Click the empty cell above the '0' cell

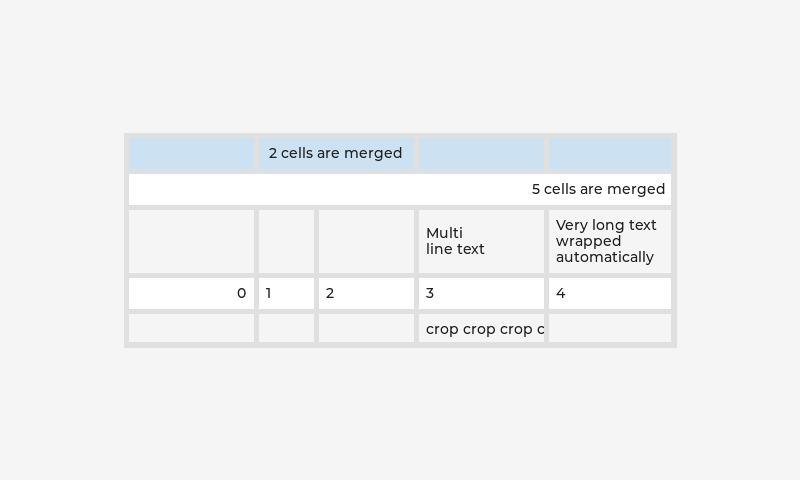(x=191, y=241)
